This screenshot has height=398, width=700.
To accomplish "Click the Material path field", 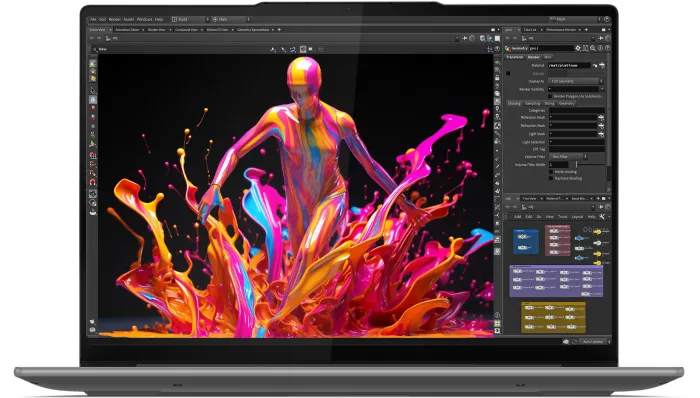I will pyautogui.click(x=569, y=66).
